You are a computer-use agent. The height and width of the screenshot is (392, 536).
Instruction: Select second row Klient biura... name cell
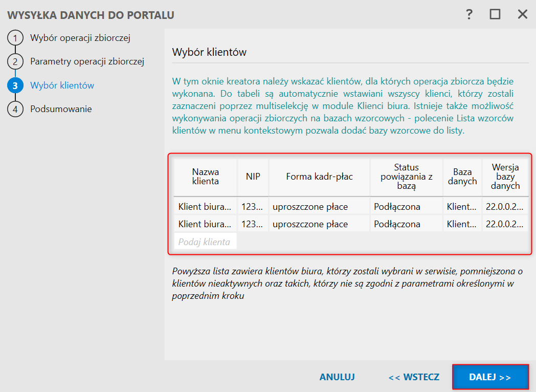[206, 224]
